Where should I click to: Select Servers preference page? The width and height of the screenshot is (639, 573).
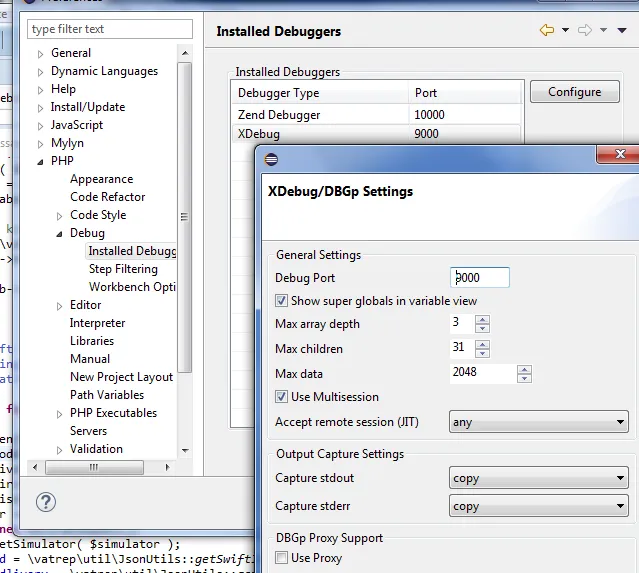point(88,431)
